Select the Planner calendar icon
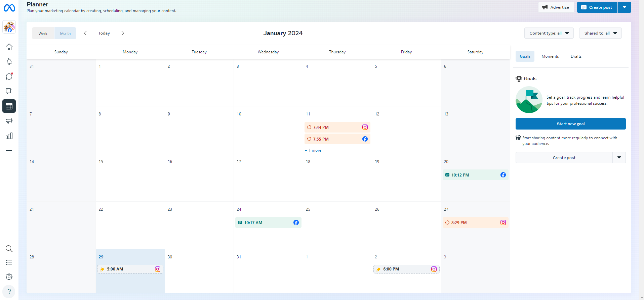The image size is (644, 300). pos(9,106)
